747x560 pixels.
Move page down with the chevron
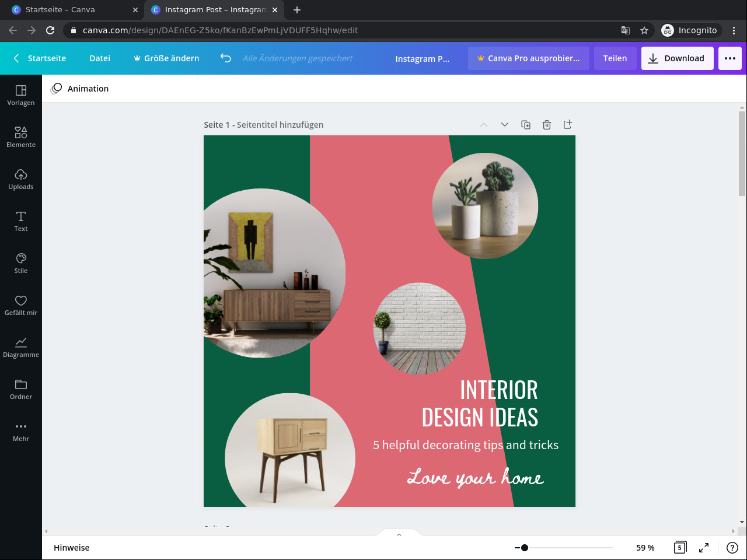coord(505,124)
